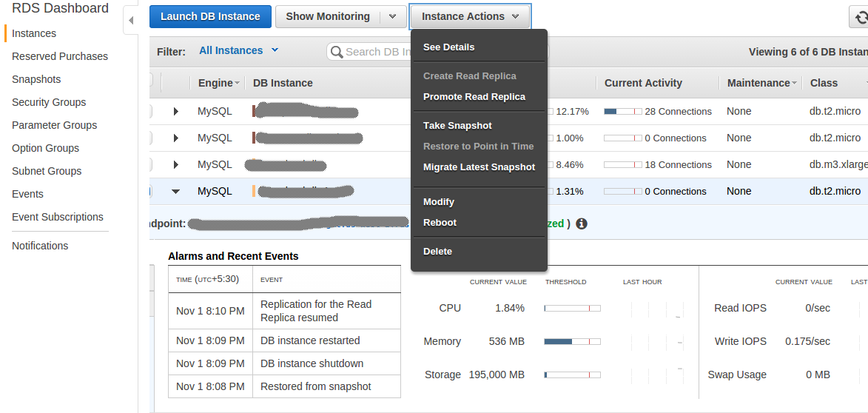This screenshot has height=413, width=868.
Task: Open Reserved Purchases in the sidebar
Action: click(60, 56)
